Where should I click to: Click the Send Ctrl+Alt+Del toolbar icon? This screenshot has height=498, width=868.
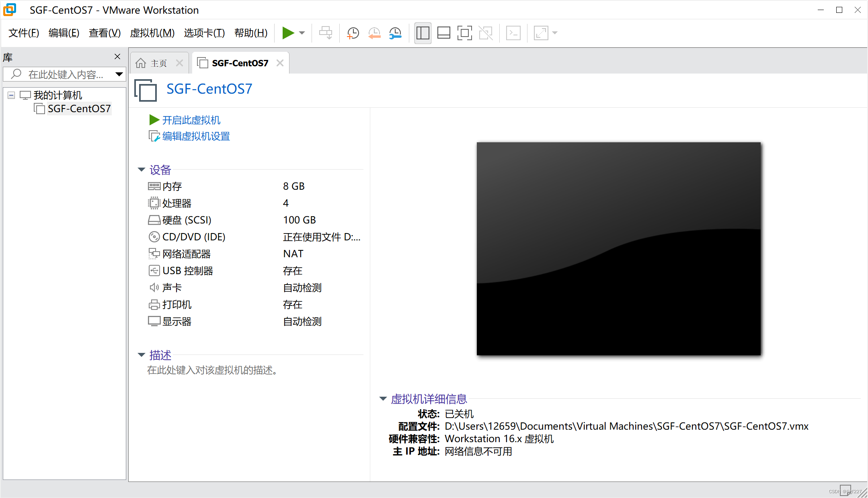[326, 33]
